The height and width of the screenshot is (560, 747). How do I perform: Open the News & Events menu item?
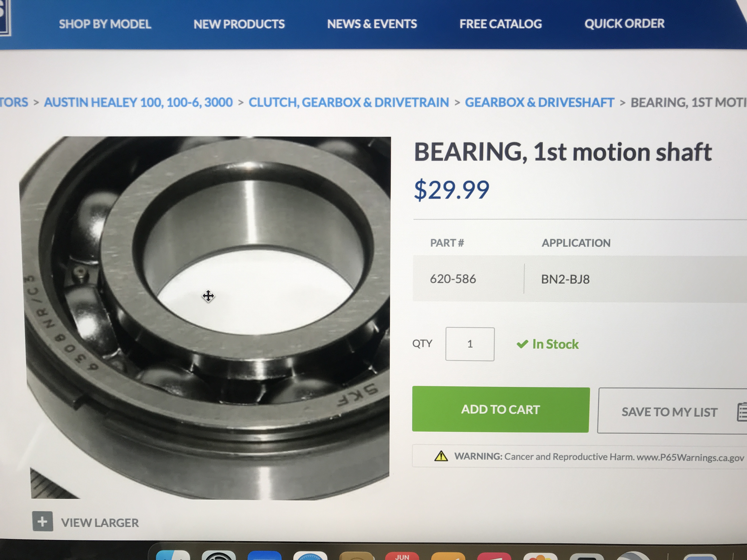[x=372, y=24]
